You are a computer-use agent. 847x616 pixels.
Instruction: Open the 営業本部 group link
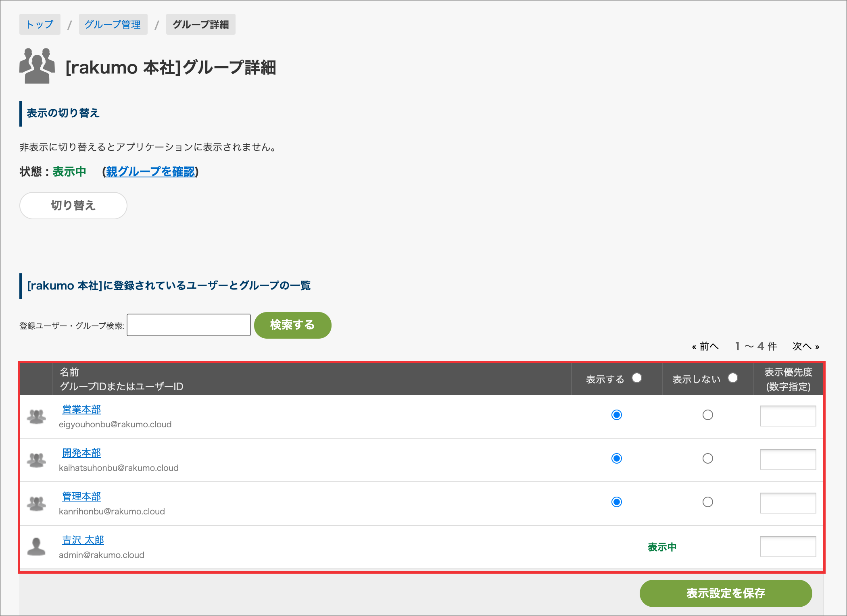[x=81, y=409]
